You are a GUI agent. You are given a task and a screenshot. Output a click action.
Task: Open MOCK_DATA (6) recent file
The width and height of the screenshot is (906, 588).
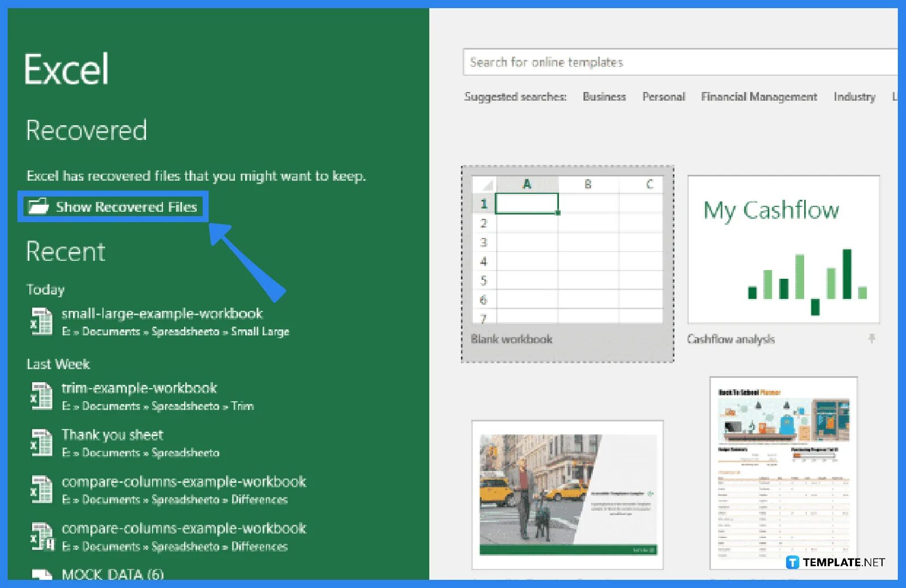point(112,574)
